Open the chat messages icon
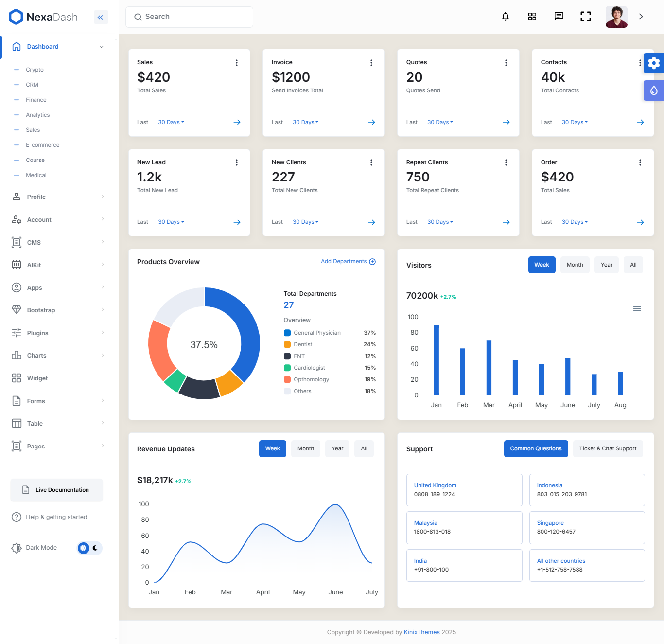This screenshot has height=644, width=664. click(x=559, y=17)
